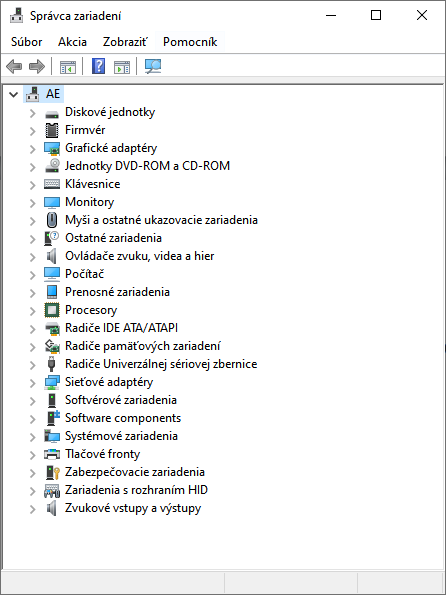
Task: Expand the Grafické adaptéry node
Action: click(33, 149)
